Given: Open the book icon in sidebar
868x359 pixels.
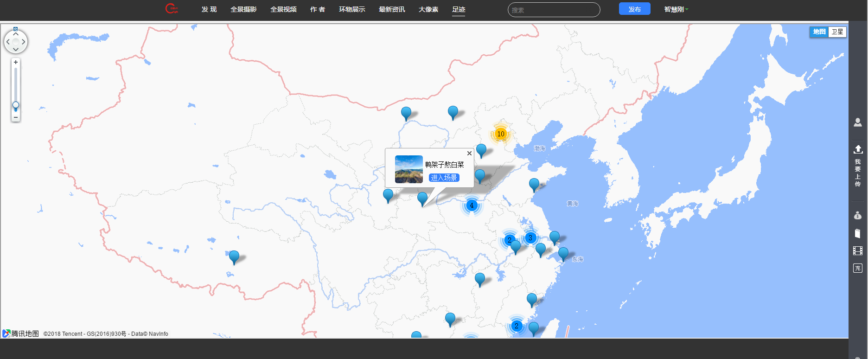Looking at the screenshot, I should (x=858, y=233).
